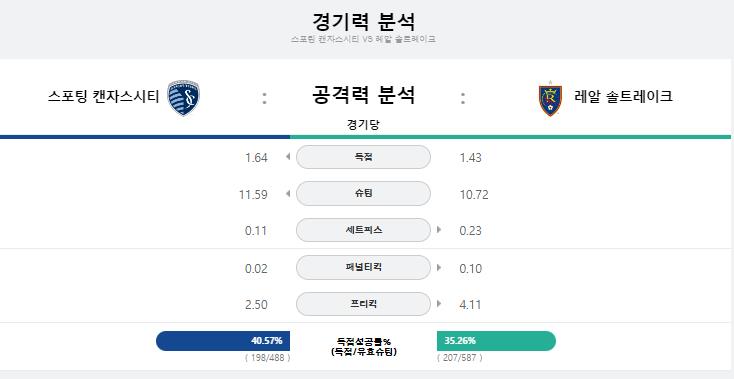Click the 공격력 분석 section heading
This screenshot has height=379, width=734.
tap(363, 95)
